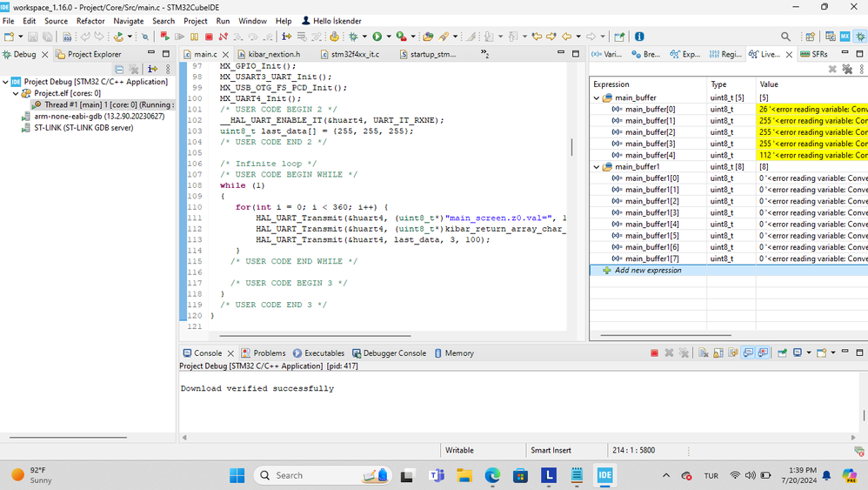This screenshot has width=868, height=490.
Task: Collapse the main_buffer expression node
Action: (597, 98)
